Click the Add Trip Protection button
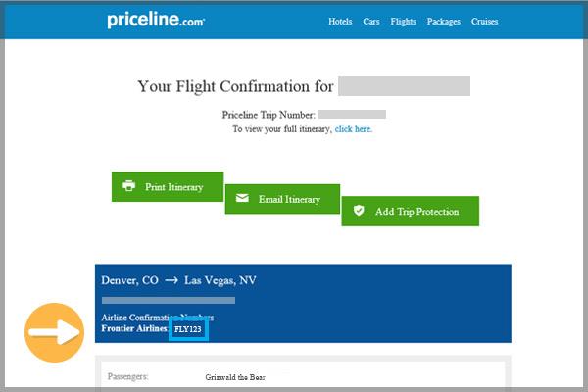588x392 pixels. [x=411, y=212]
